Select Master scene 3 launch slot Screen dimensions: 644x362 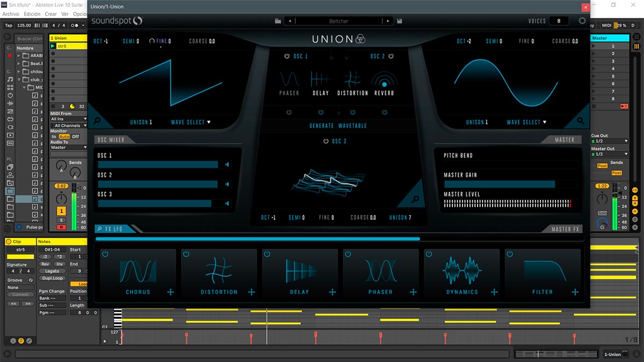tap(609, 61)
